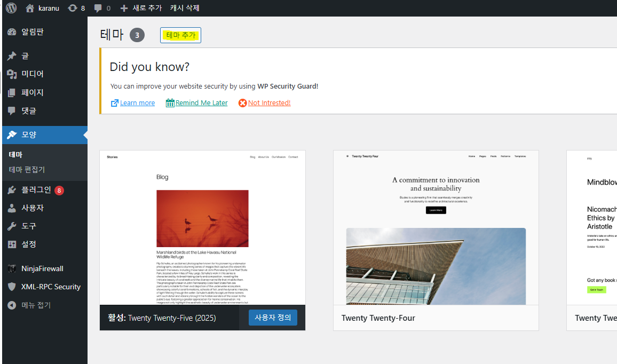Select the 테마 submenu item
Screen dimensions: 617x364
pos(15,155)
